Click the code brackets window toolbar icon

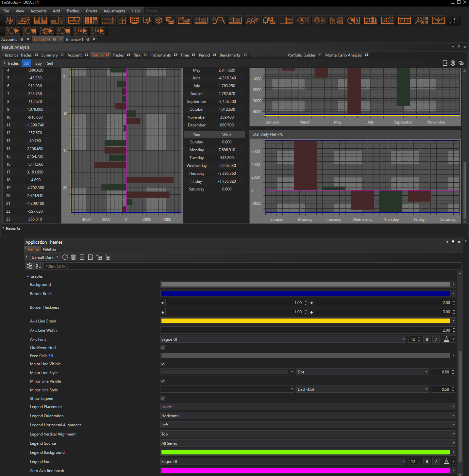404,21
